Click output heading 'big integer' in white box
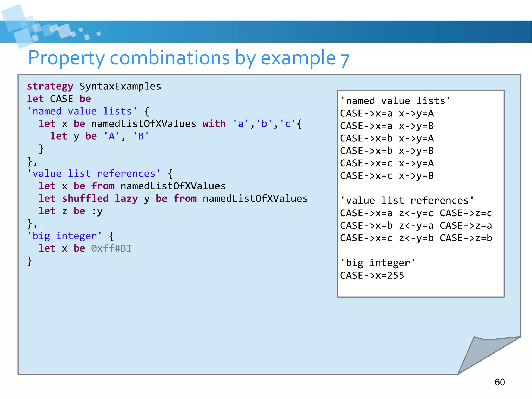 (x=378, y=263)
